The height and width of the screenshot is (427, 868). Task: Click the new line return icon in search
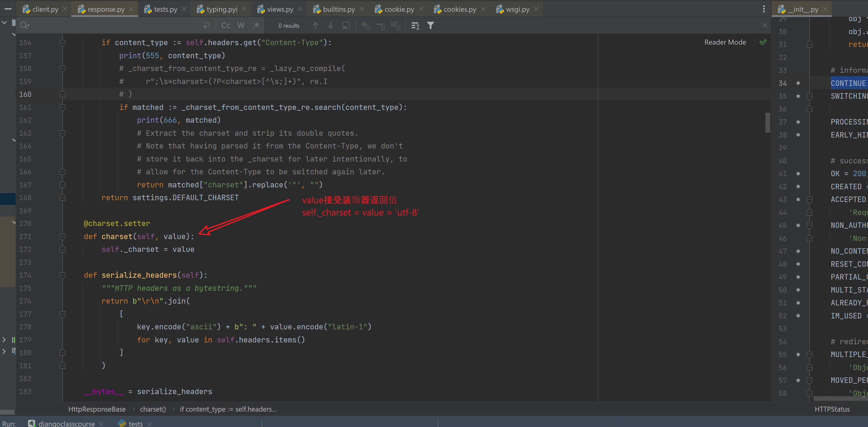[x=206, y=26]
